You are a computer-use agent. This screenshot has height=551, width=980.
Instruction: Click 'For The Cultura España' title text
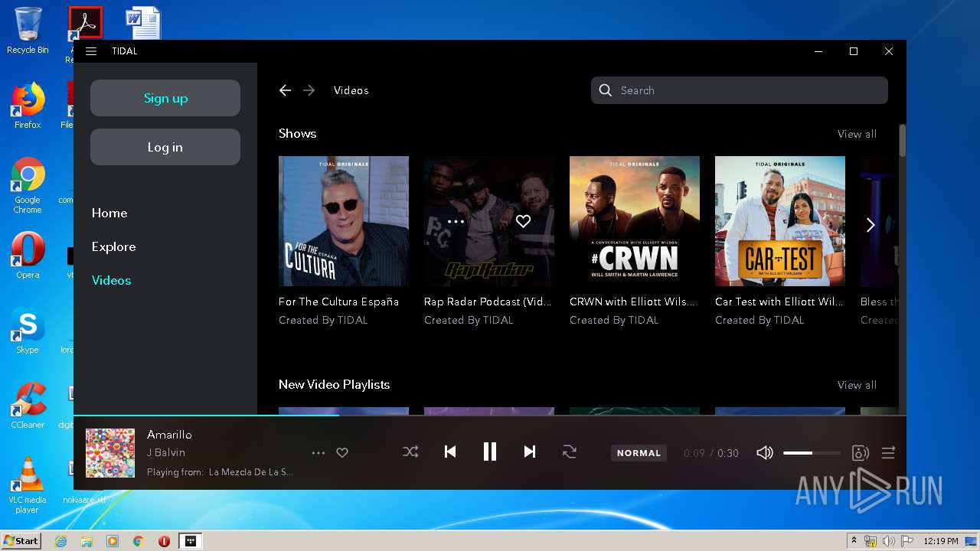[x=338, y=302]
